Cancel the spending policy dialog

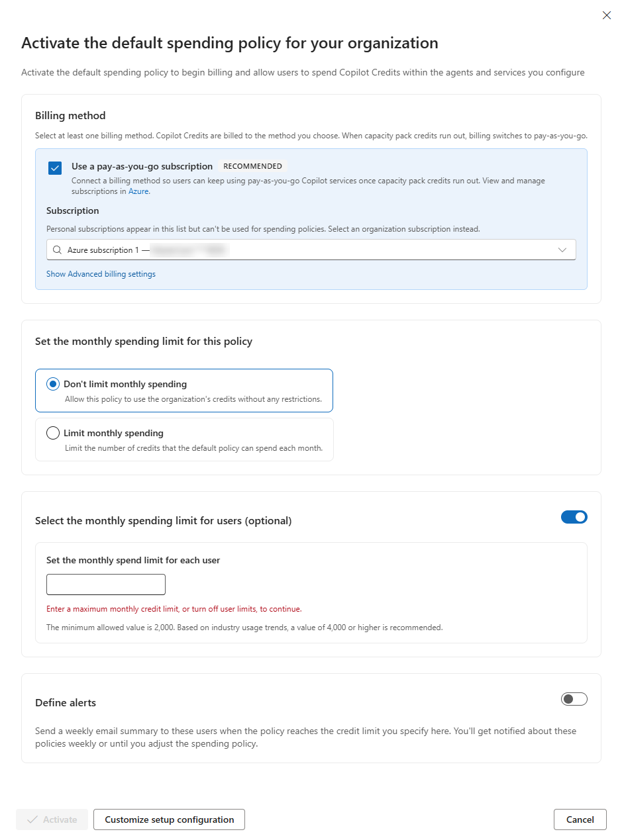[580, 819]
